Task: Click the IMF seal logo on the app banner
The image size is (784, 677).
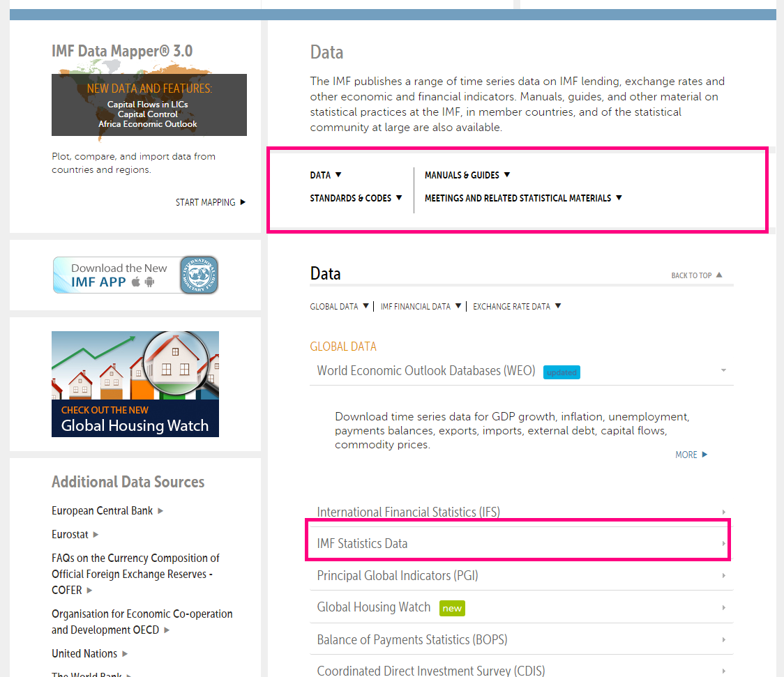Action: 199,275
